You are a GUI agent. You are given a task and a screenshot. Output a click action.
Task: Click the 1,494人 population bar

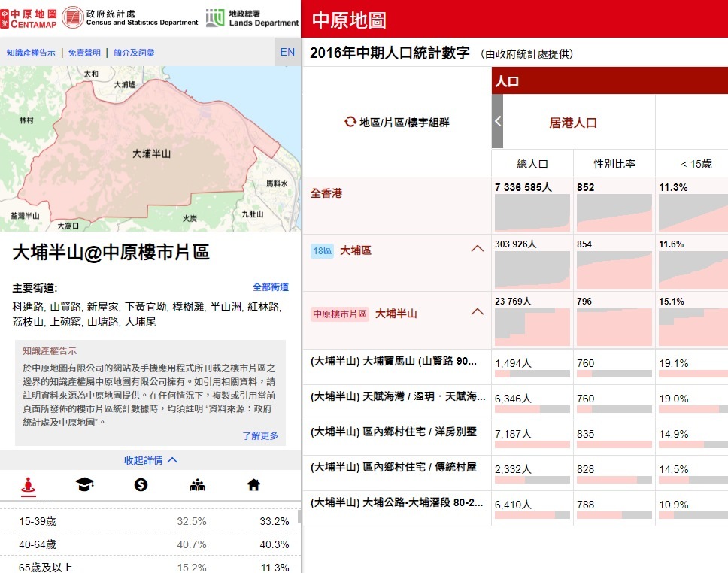[x=532, y=373]
